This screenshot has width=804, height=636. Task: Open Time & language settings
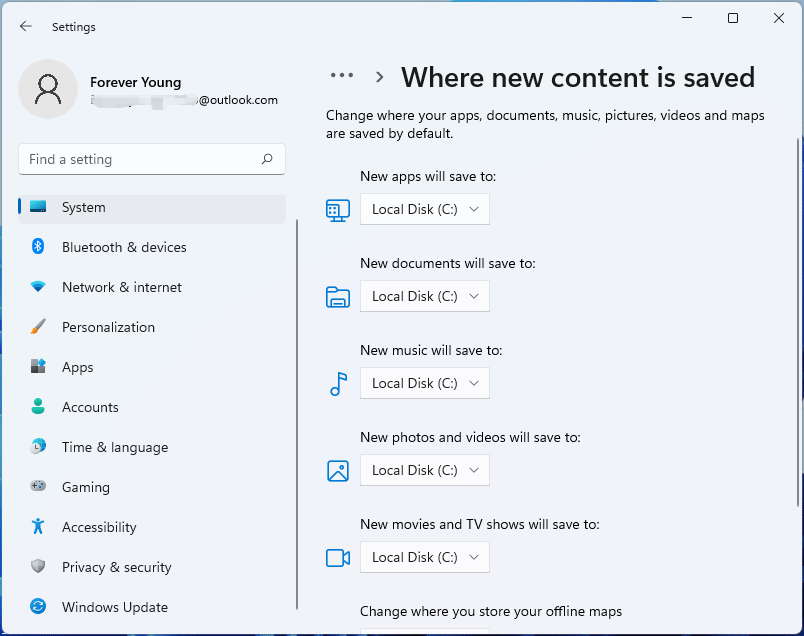tap(114, 447)
